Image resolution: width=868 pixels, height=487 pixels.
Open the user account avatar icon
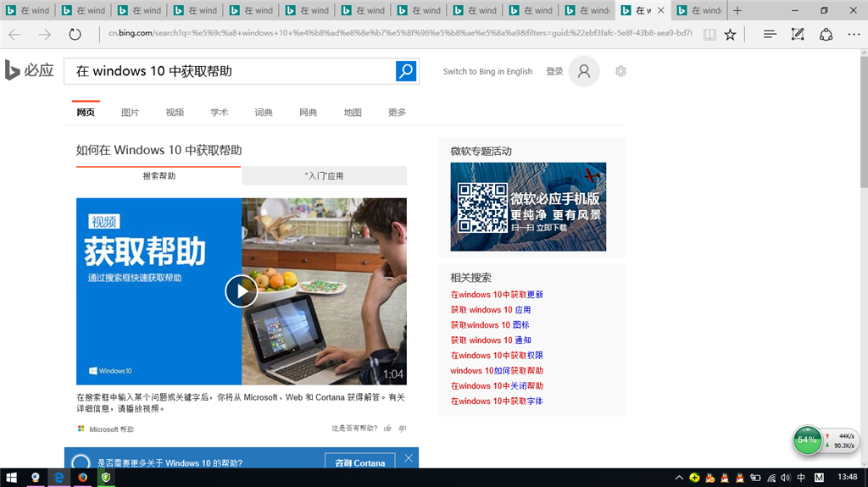point(584,71)
